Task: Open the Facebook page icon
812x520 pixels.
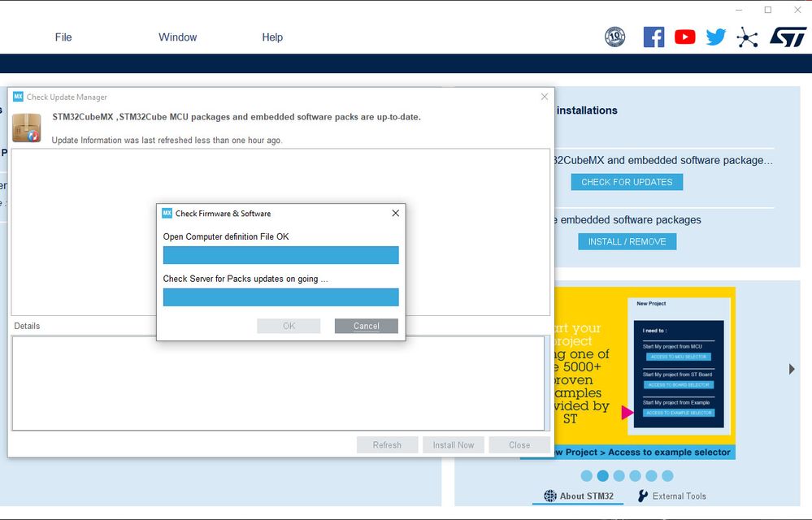Action: point(654,37)
